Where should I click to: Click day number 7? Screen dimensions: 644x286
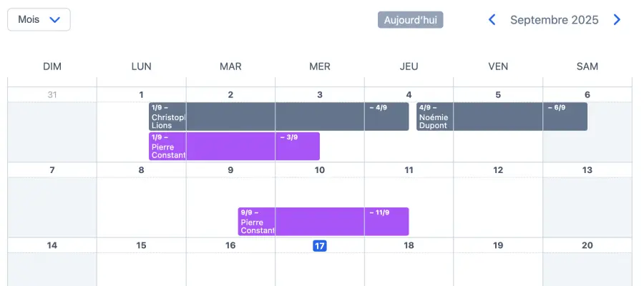52,170
